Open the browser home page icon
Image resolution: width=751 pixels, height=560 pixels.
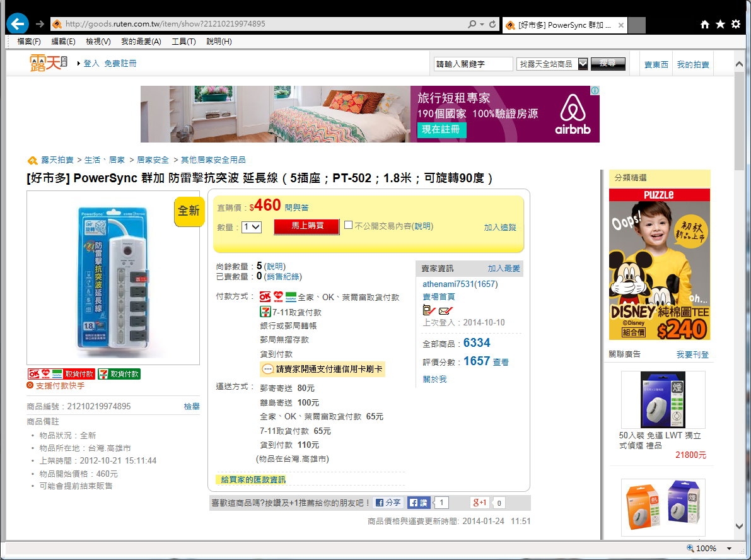[x=704, y=24]
